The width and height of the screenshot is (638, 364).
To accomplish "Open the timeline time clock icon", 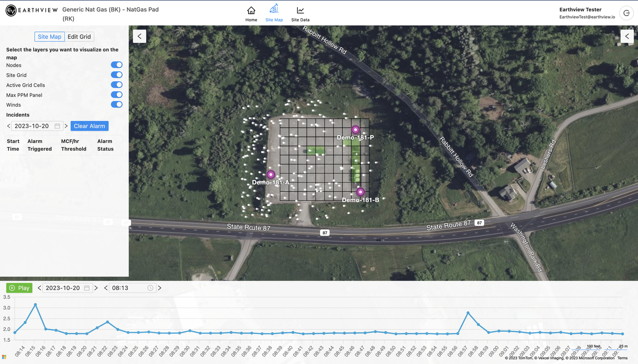I will [x=150, y=288].
